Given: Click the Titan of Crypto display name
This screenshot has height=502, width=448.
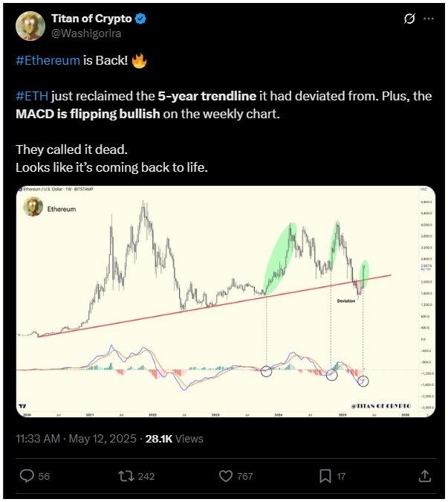Looking at the screenshot, I should (91, 19).
